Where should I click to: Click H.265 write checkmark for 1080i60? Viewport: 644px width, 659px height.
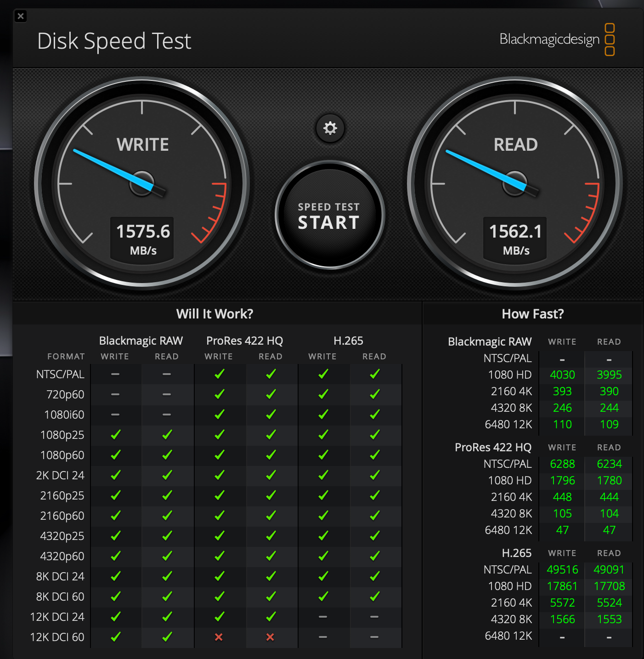[323, 414]
